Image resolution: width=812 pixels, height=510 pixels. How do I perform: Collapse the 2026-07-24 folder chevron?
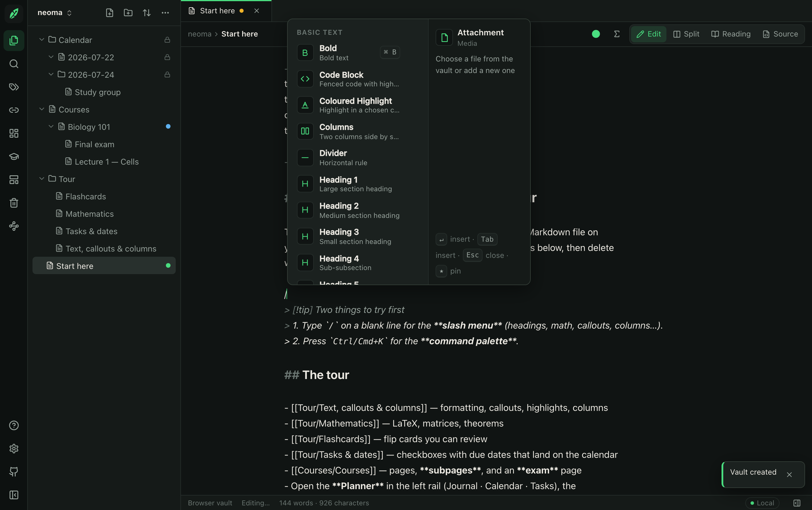click(x=51, y=74)
